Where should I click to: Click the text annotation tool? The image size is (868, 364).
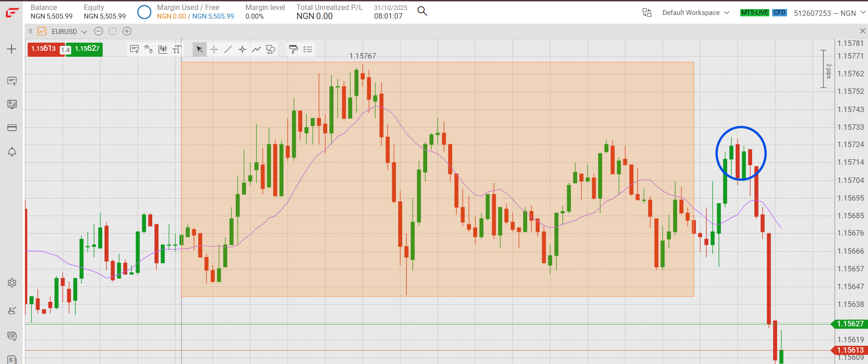click(x=177, y=49)
